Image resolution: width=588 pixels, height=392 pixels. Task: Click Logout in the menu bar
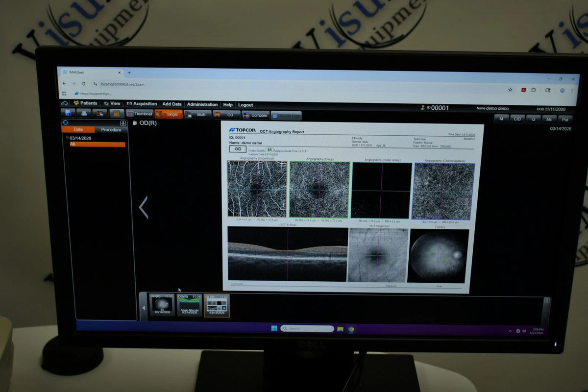pos(245,105)
